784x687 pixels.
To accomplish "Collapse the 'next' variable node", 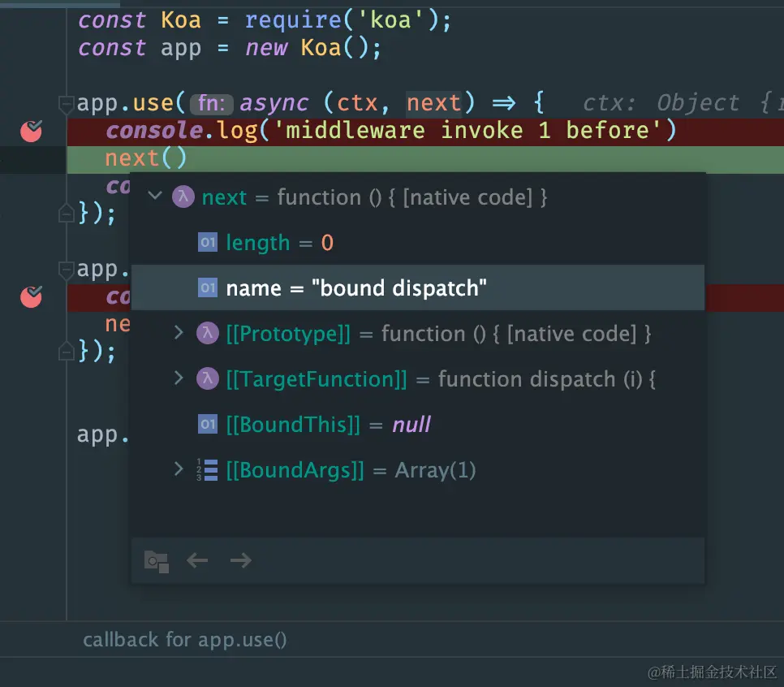I will pyautogui.click(x=156, y=196).
